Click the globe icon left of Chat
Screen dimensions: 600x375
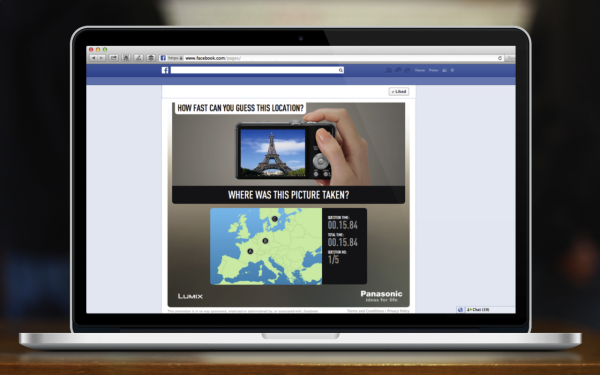tap(460, 310)
